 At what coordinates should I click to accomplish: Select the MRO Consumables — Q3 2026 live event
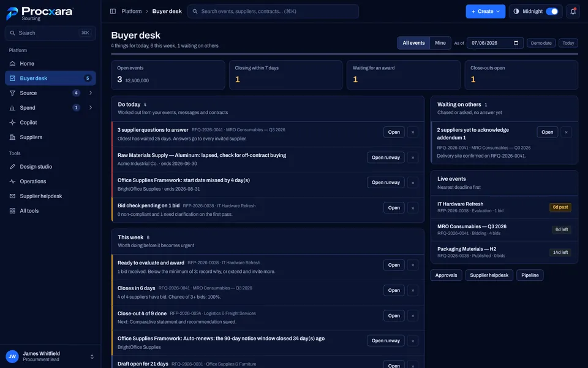pos(504,230)
